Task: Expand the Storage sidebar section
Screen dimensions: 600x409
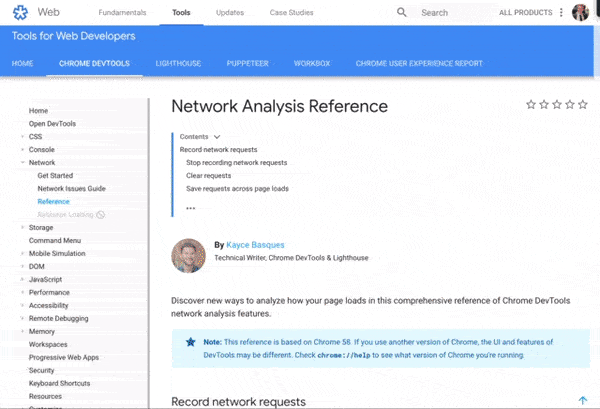Action: click(22, 227)
